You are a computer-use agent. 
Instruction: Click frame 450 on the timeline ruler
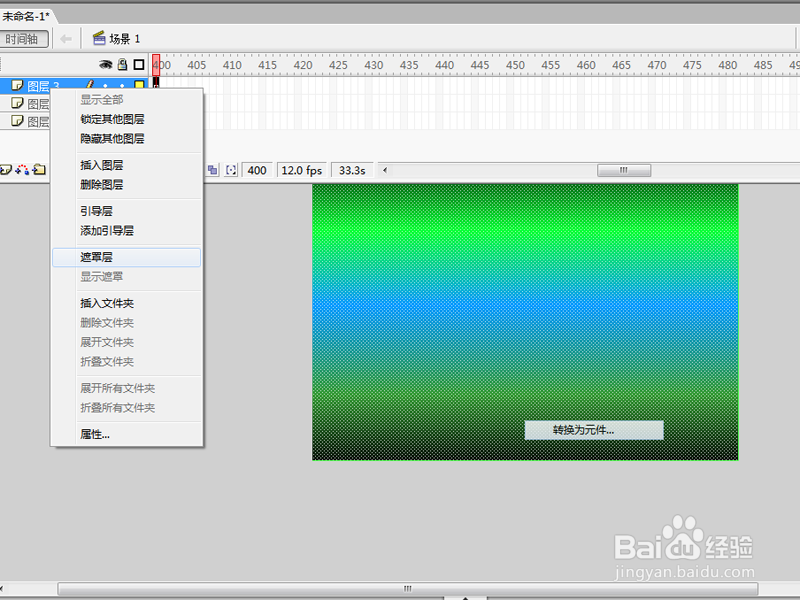point(515,65)
